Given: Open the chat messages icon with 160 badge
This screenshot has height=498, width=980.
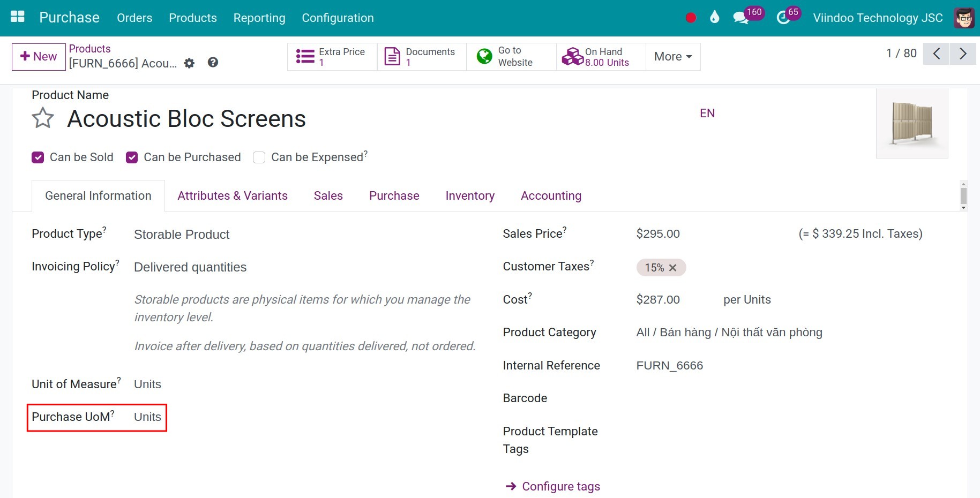Looking at the screenshot, I should click(x=741, y=18).
